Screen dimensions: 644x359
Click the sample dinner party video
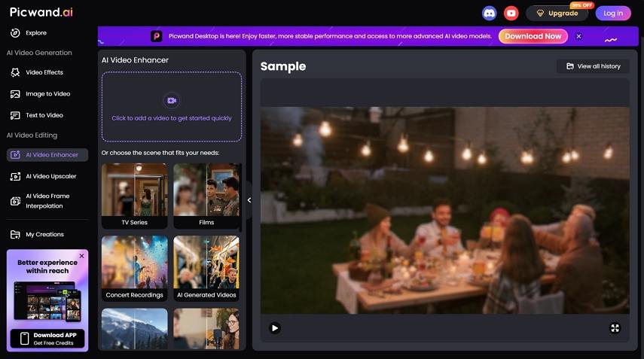point(445,211)
